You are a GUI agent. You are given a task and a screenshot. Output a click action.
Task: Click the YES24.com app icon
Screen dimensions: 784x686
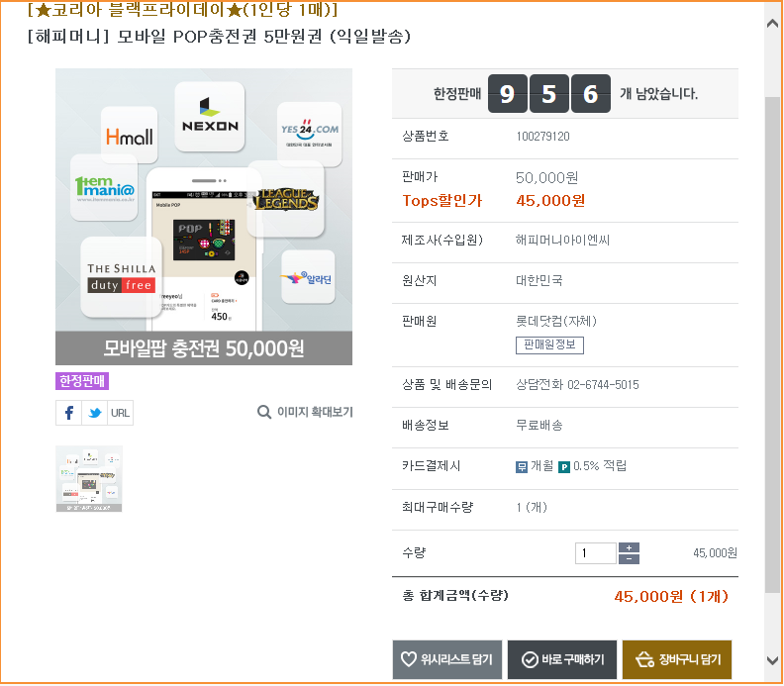(x=309, y=134)
